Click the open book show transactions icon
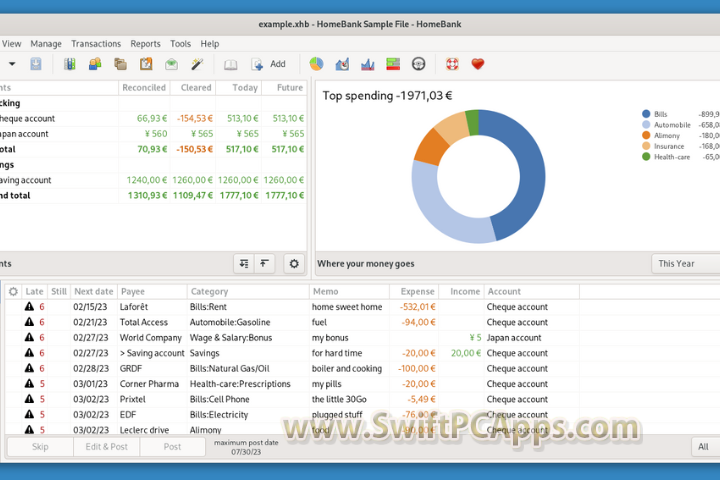This screenshot has width=720, height=480. (231, 64)
